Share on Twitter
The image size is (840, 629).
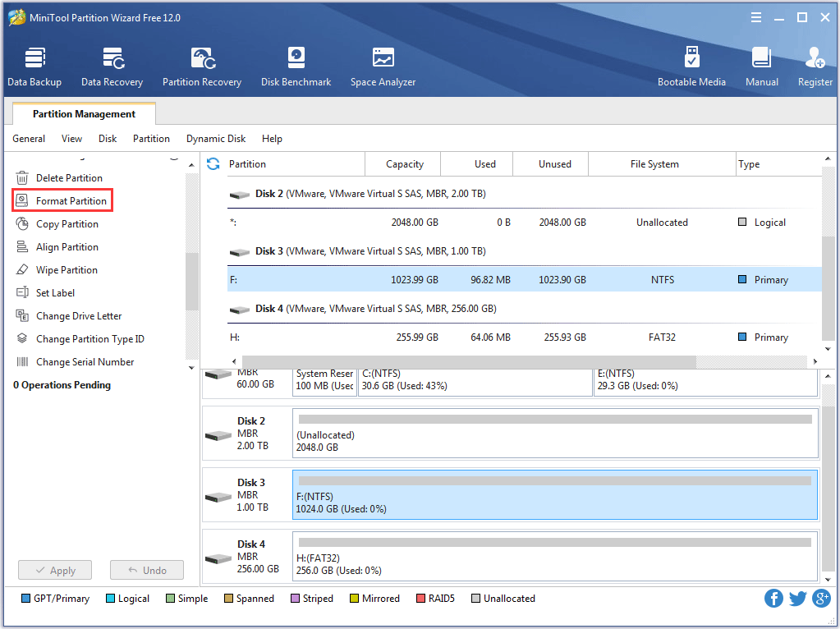pos(797,598)
